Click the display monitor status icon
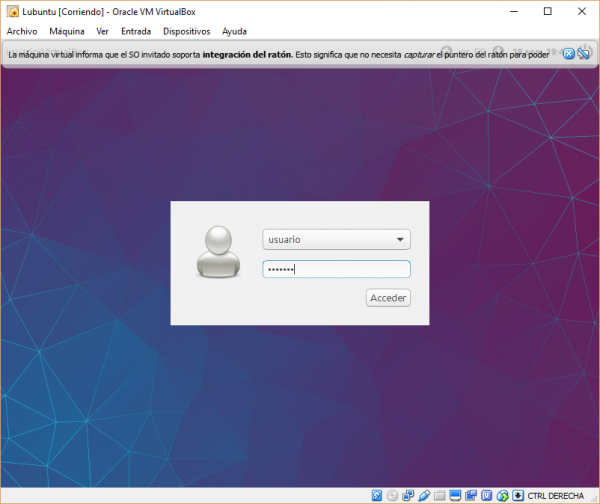This screenshot has width=600, height=504. pyautogui.click(x=455, y=495)
